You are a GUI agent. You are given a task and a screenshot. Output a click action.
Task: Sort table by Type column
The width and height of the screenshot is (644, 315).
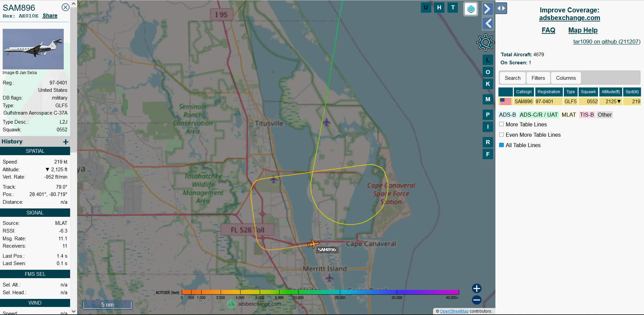[x=571, y=92]
